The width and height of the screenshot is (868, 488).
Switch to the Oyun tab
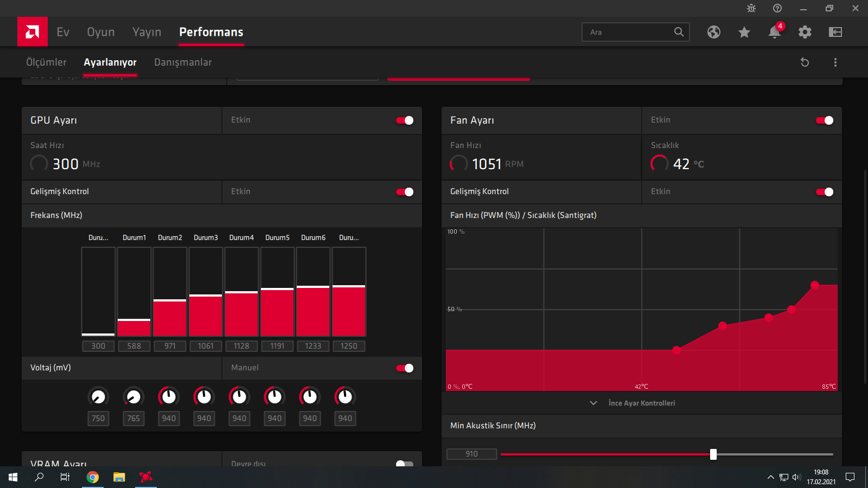(x=101, y=32)
